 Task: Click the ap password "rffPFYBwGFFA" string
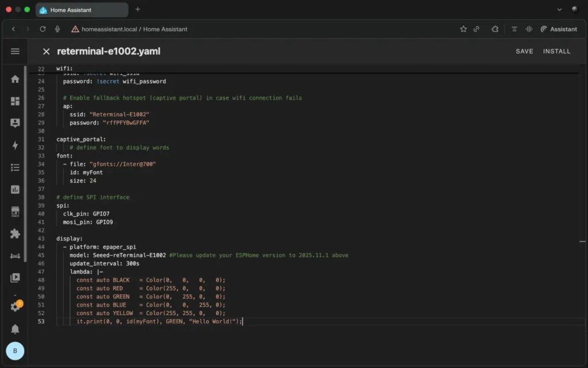pos(126,122)
